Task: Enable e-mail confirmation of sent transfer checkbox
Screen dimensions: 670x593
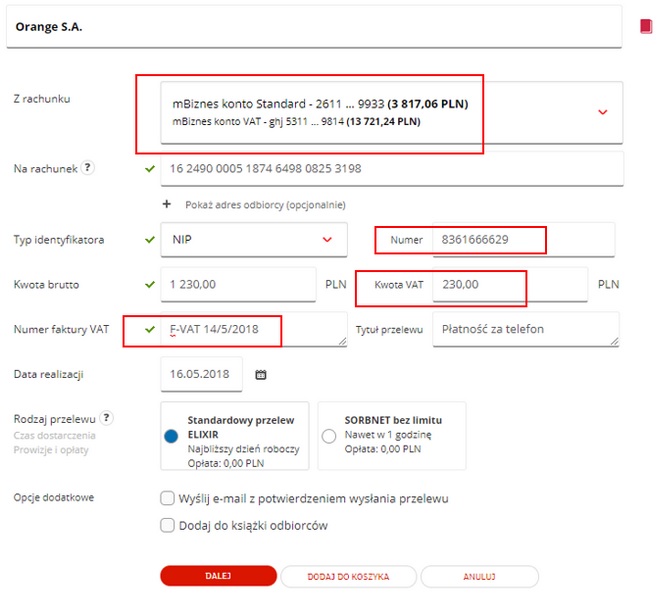Action: 167,498
